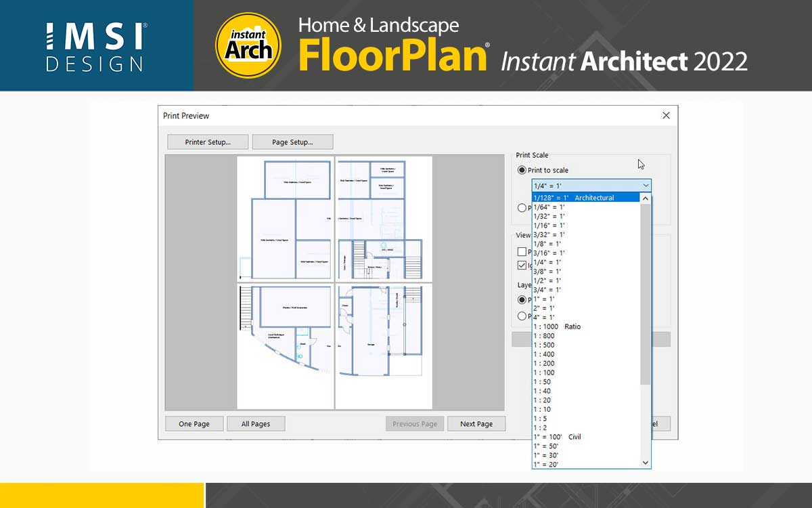This screenshot has height=508, width=812.
Task: Select first Layers radio button
Action: click(x=522, y=299)
